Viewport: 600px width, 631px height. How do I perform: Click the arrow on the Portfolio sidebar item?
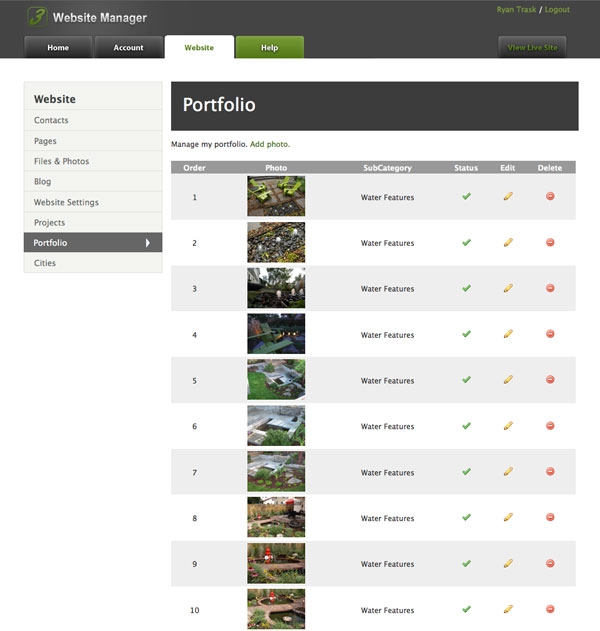148,243
